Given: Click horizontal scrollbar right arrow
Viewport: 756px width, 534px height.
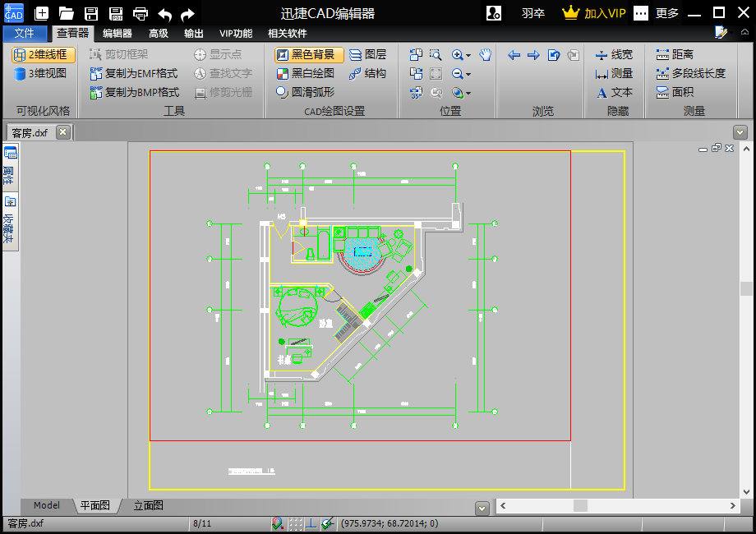Looking at the screenshot, I should click(x=733, y=505).
